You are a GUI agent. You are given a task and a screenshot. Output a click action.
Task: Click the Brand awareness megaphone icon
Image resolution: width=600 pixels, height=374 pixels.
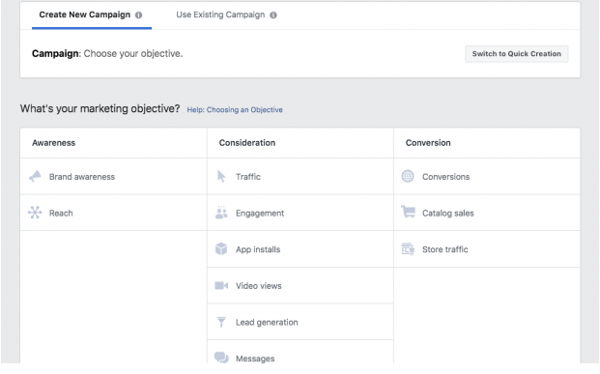[35, 176]
